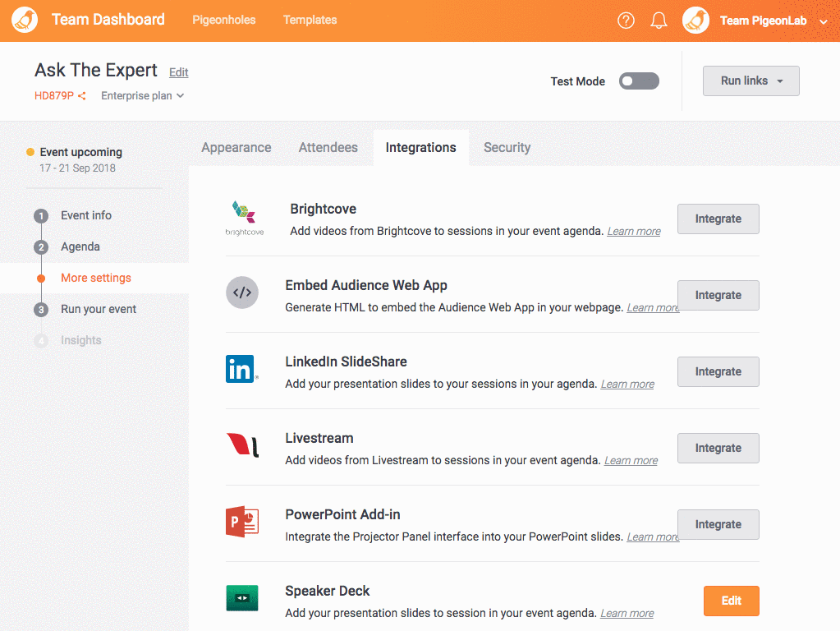Open the Run links dropdown

click(751, 81)
